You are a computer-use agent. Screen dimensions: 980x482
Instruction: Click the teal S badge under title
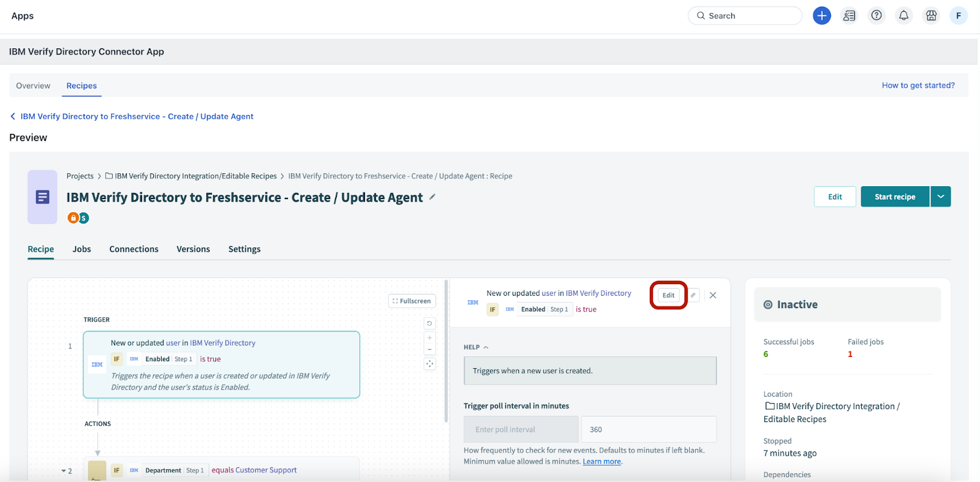click(x=84, y=218)
